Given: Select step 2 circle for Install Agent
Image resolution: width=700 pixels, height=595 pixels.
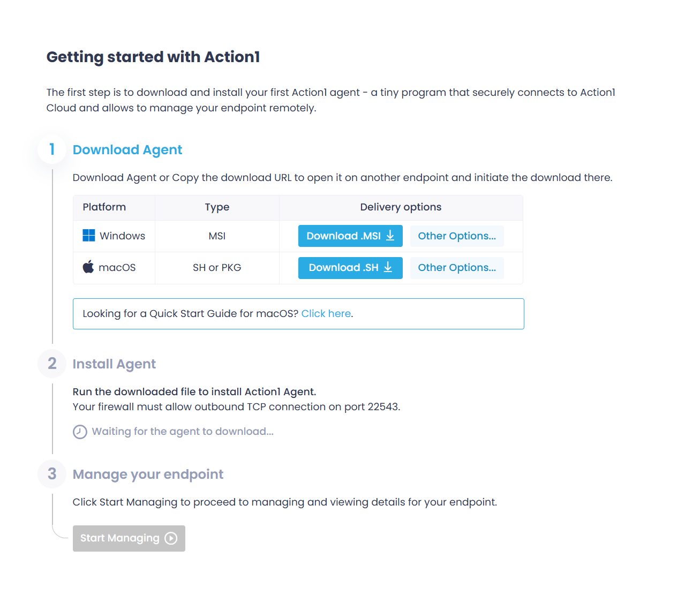Looking at the screenshot, I should 51,364.
